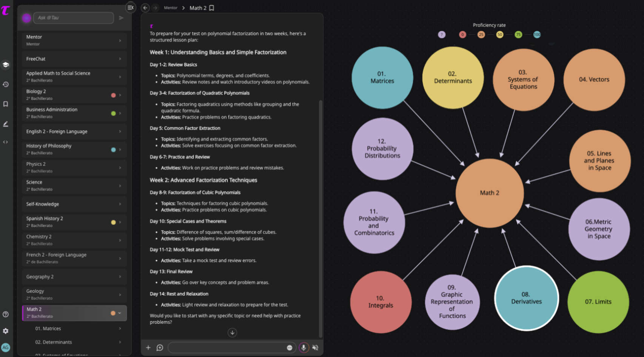Expand the Science subject chevron
644x357 pixels.
(120, 186)
